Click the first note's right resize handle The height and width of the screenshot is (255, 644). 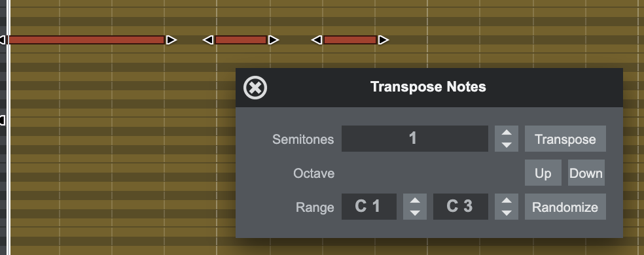pyautogui.click(x=171, y=40)
